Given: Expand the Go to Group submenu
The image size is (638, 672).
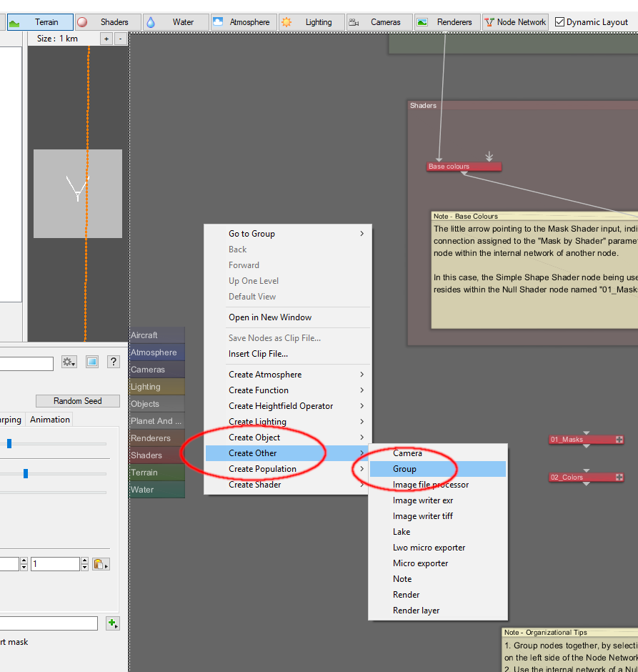Looking at the screenshot, I should [288, 234].
